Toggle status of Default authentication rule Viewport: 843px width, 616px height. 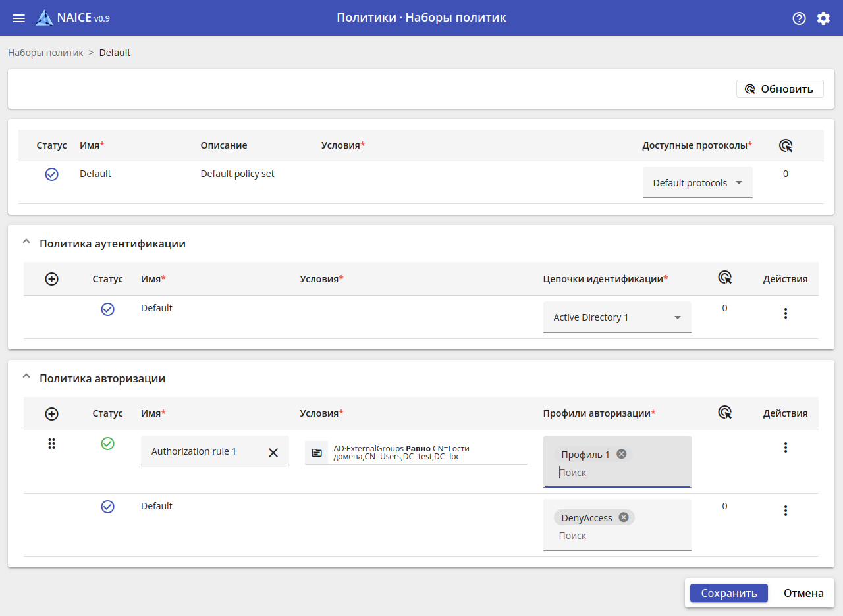click(107, 309)
